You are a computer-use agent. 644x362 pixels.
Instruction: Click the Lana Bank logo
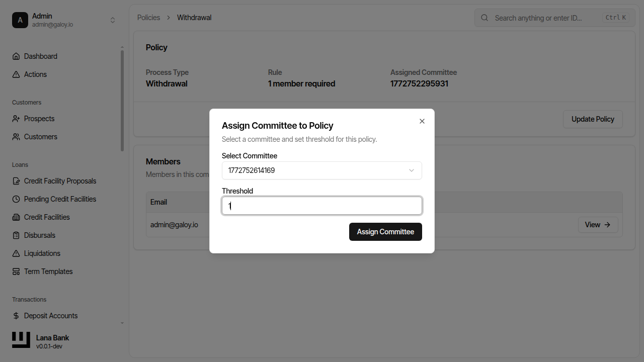(x=21, y=339)
